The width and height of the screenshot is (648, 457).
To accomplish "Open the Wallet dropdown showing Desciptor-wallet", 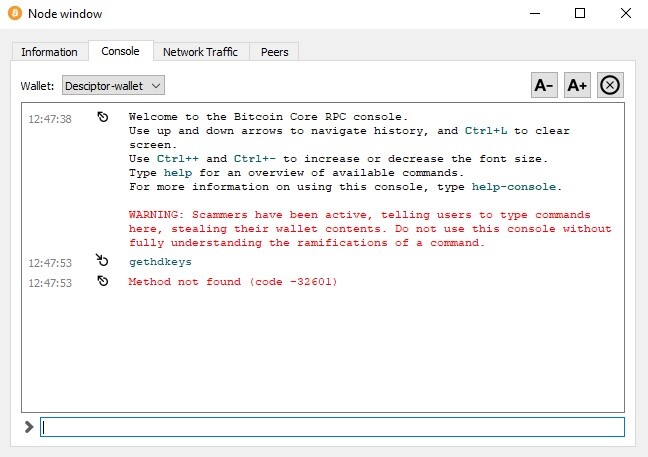I will 113,86.
